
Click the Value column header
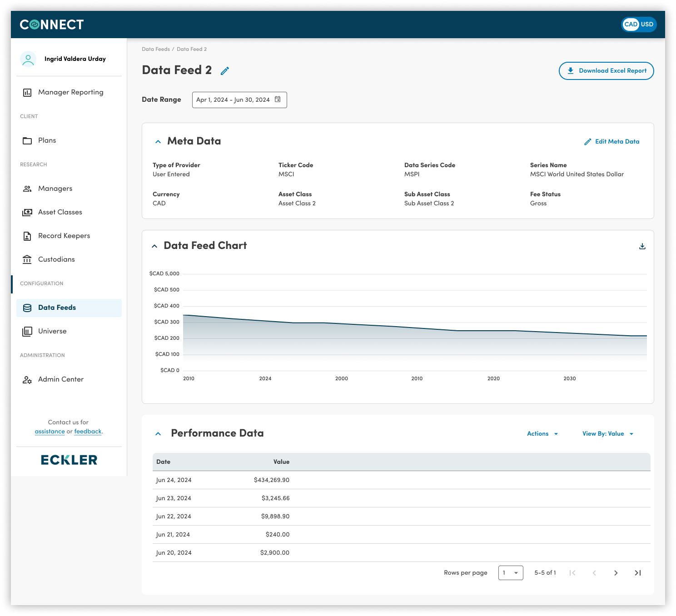tap(281, 462)
